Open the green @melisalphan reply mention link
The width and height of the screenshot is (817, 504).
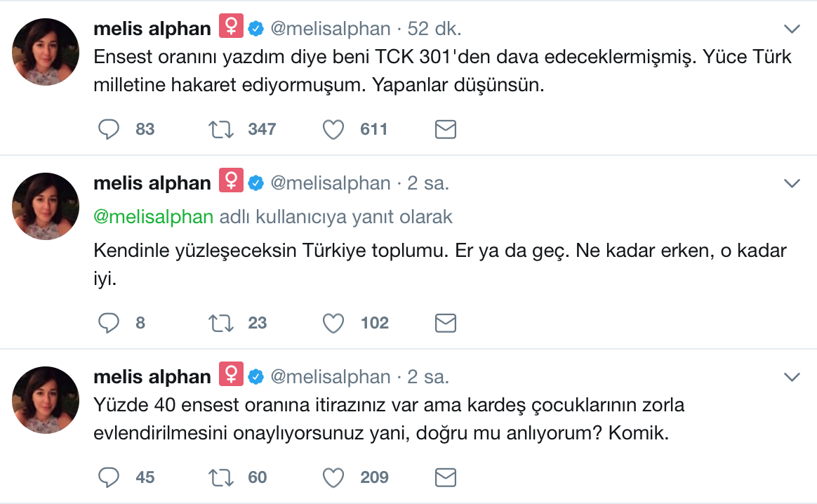pos(153,217)
